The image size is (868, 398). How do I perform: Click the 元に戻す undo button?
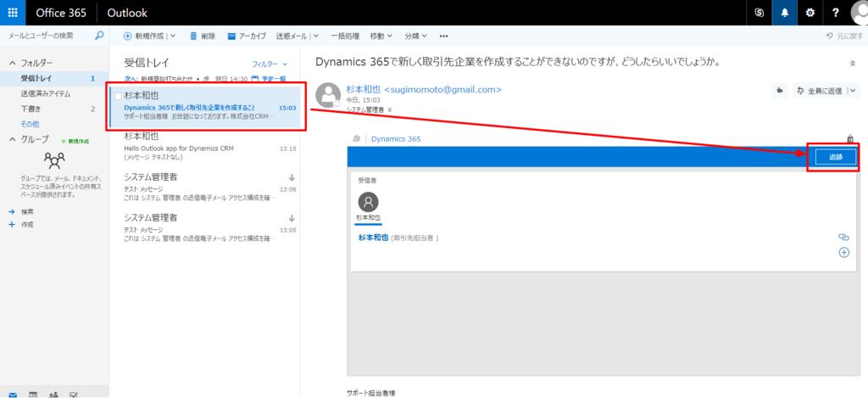click(x=844, y=36)
